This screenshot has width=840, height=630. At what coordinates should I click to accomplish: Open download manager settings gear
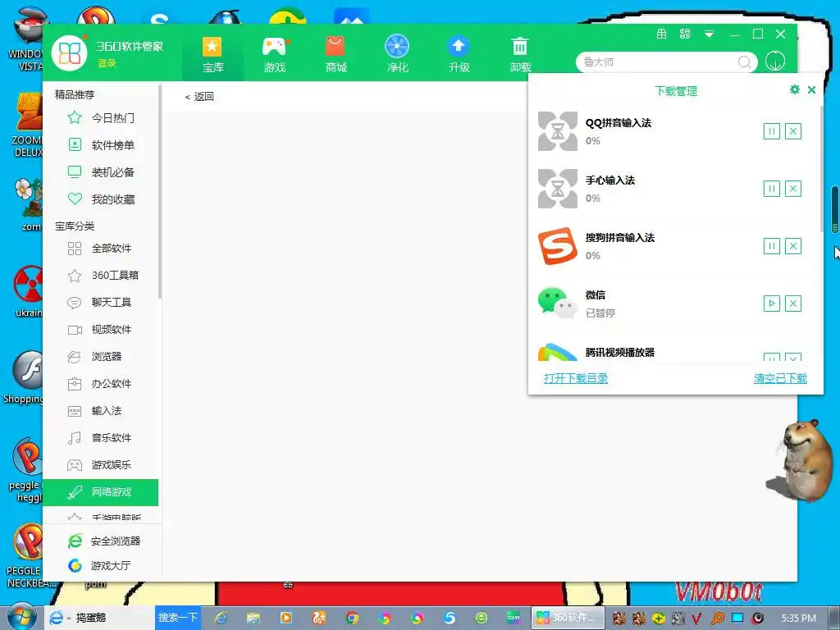(x=794, y=89)
